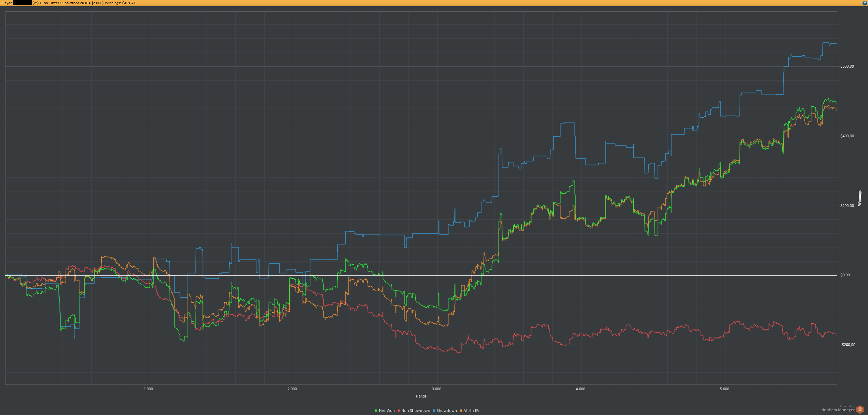Click the blue help icon in top-right corner
The width and height of the screenshot is (868, 415).
865,3
